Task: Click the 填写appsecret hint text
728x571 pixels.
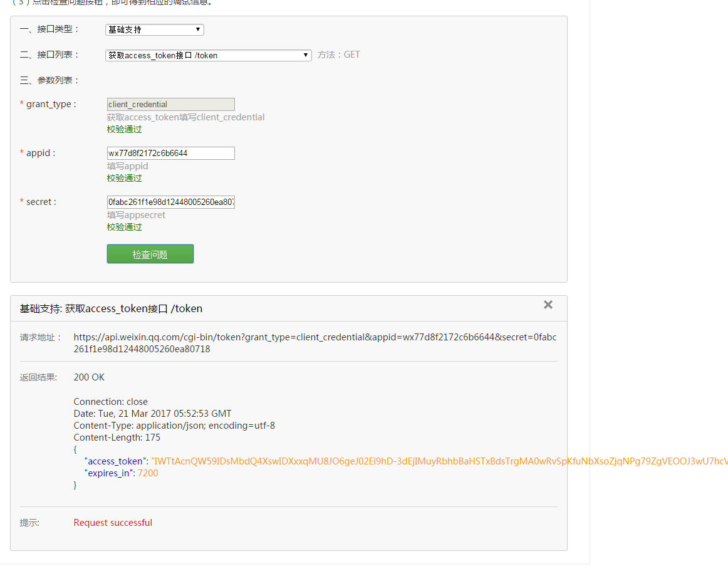Action: 136,215
